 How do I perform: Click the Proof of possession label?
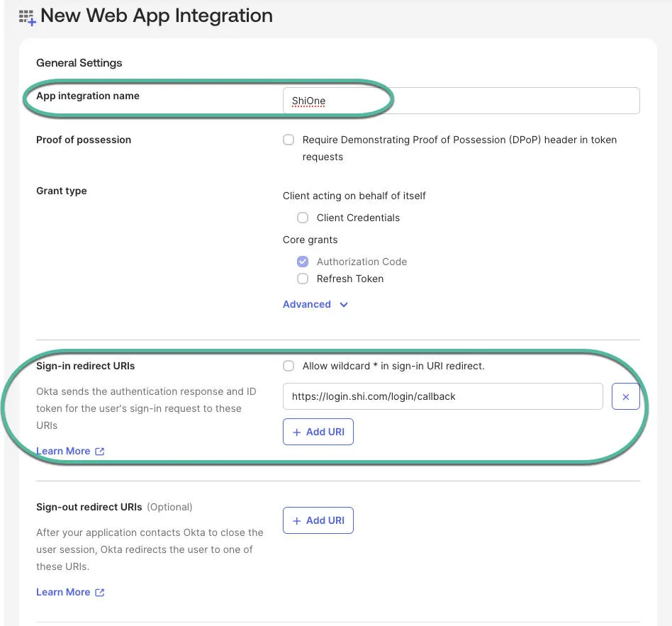point(84,140)
